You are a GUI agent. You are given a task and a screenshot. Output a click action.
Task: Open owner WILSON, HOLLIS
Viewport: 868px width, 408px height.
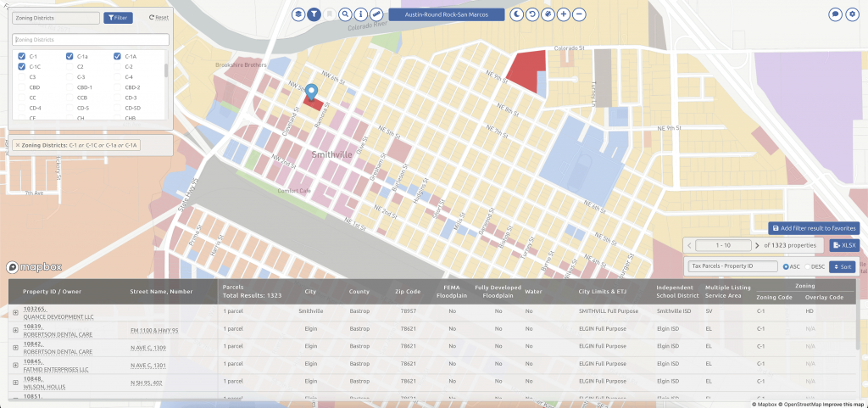[x=44, y=388]
